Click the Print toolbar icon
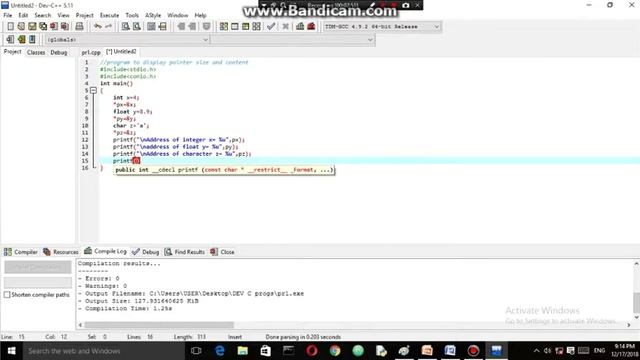This screenshot has height=360, width=640. pos(79,27)
